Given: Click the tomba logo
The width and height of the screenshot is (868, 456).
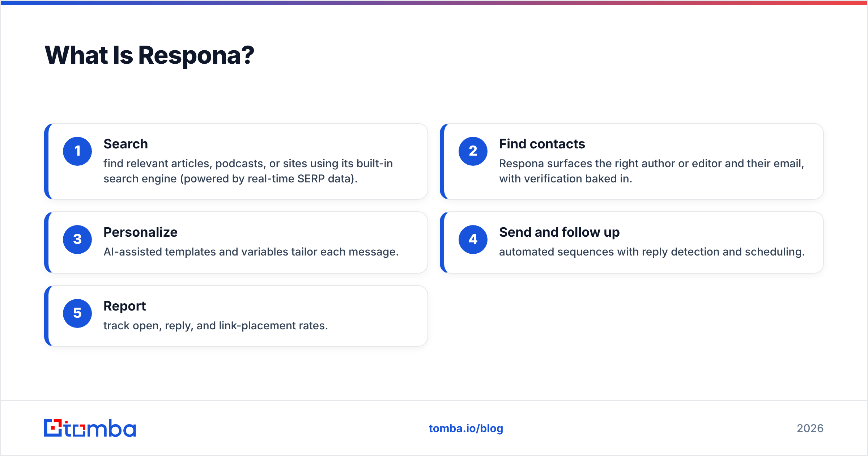Looking at the screenshot, I should 90,428.
